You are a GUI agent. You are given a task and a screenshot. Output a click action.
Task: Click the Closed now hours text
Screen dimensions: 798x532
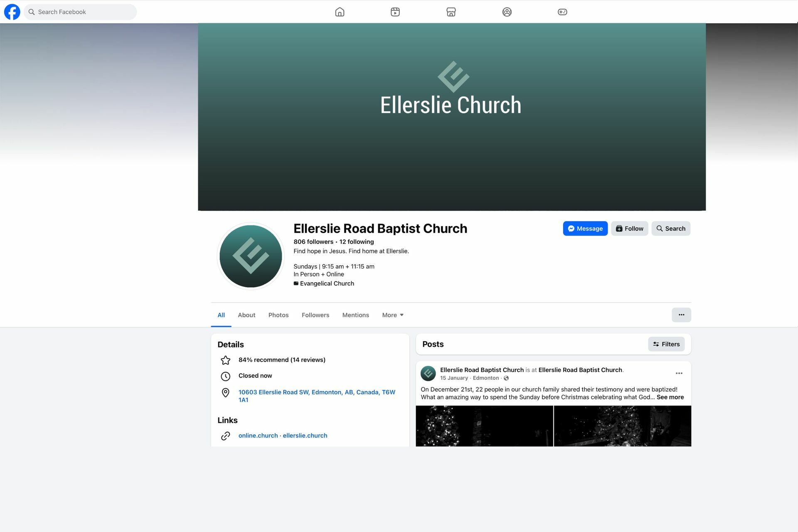click(x=255, y=376)
